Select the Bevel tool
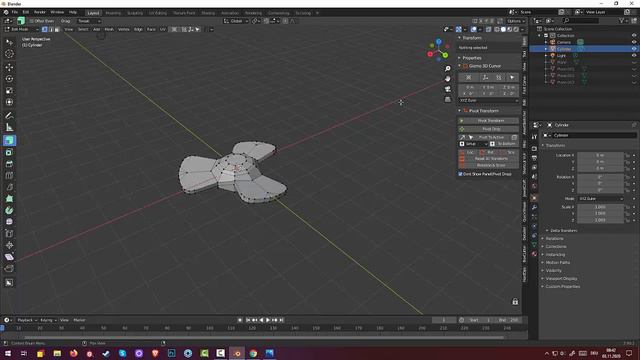 pos(9,164)
